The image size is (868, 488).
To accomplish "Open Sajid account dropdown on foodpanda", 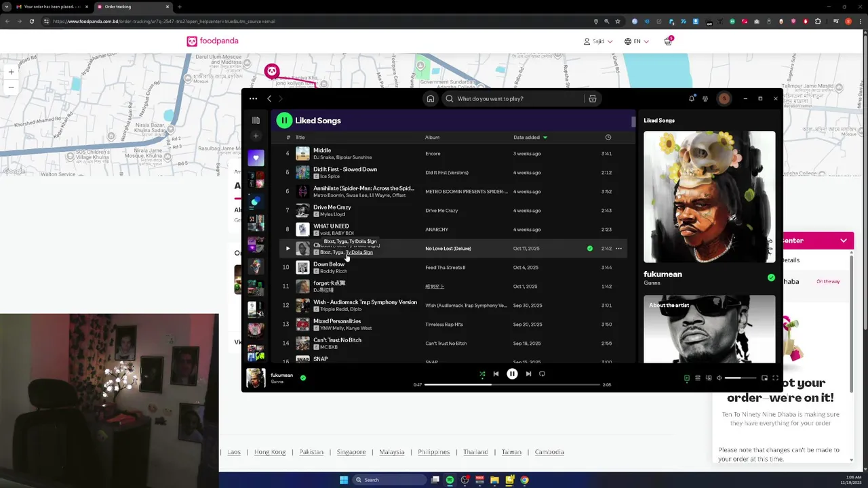I will pyautogui.click(x=598, y=41).
